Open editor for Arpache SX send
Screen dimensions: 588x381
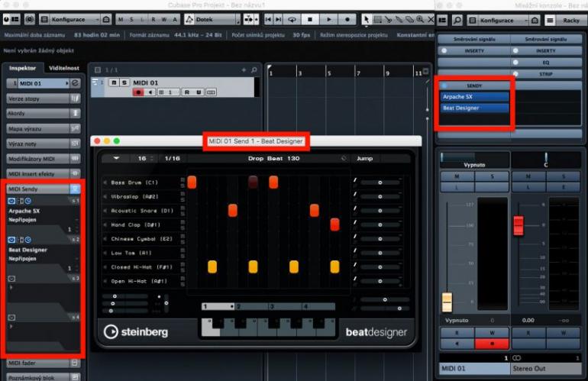(28, 201)
